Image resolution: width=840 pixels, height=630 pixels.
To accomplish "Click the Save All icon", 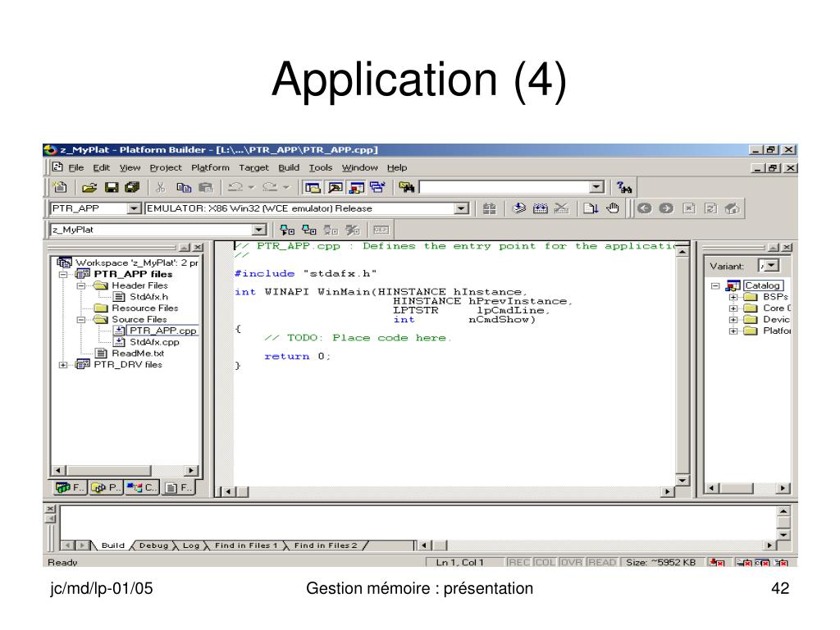I will point(132,187).
